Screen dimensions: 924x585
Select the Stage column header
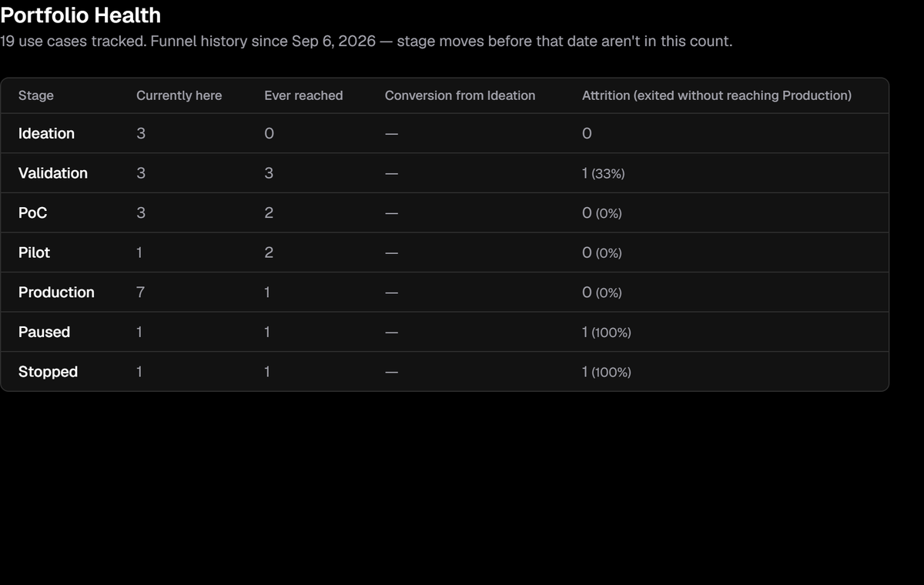pyautogui.click(x=36, y=95)
